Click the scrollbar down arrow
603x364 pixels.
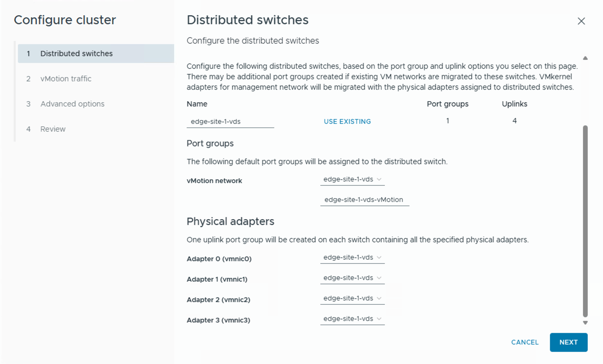(x=584, y=323)
